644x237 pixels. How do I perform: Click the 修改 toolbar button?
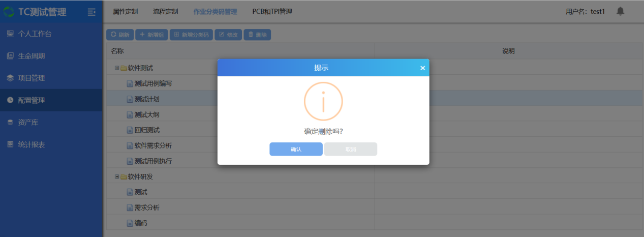tap(228, 35)
